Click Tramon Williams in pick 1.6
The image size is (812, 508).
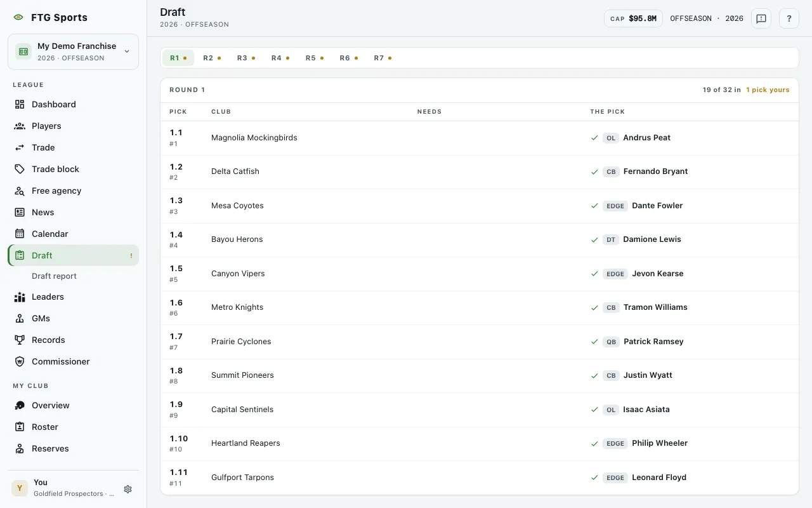pyautogui.click(x=655, y=307)
